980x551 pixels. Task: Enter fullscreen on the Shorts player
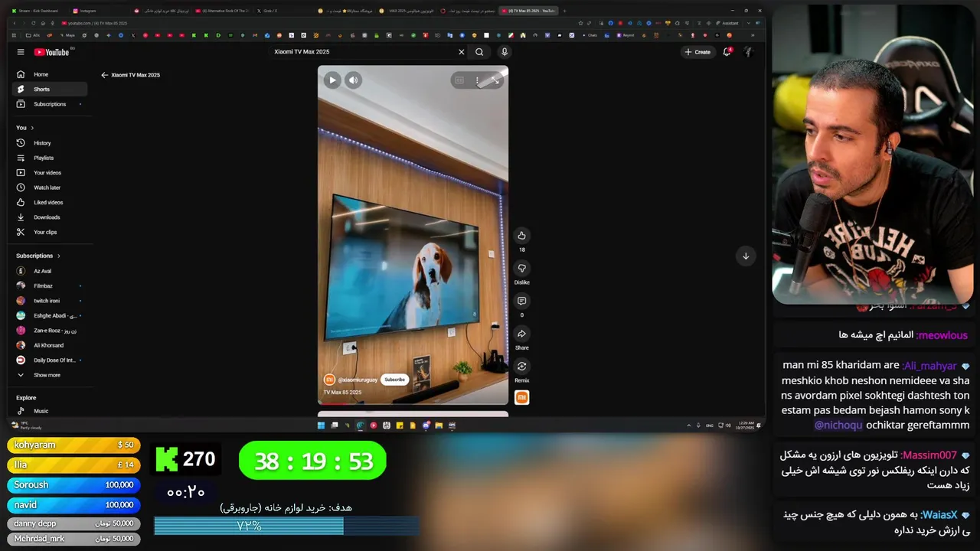tap(495, 80)
